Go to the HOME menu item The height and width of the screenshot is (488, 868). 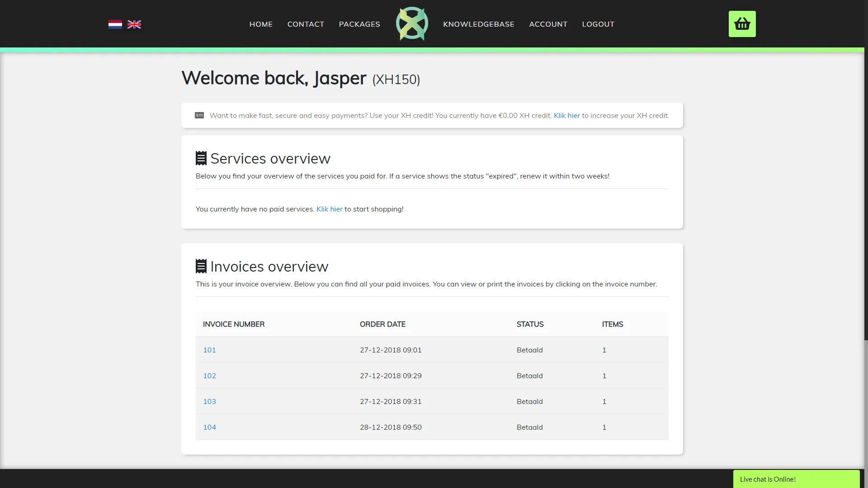pos(261,24)
